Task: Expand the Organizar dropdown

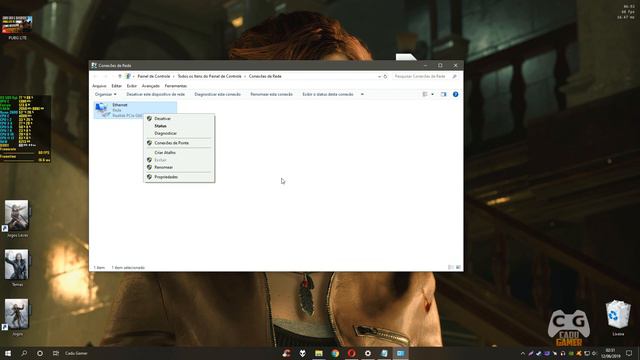Action: 106,94
